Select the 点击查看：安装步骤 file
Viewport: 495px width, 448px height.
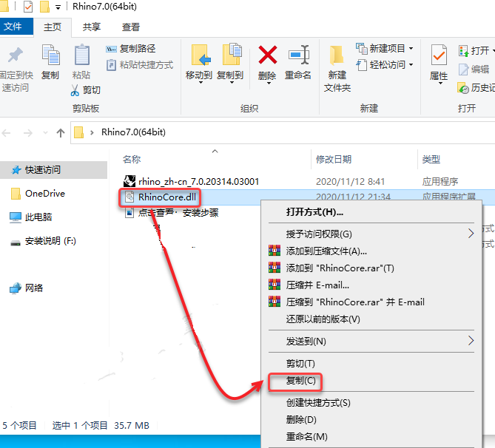[178, 213]
